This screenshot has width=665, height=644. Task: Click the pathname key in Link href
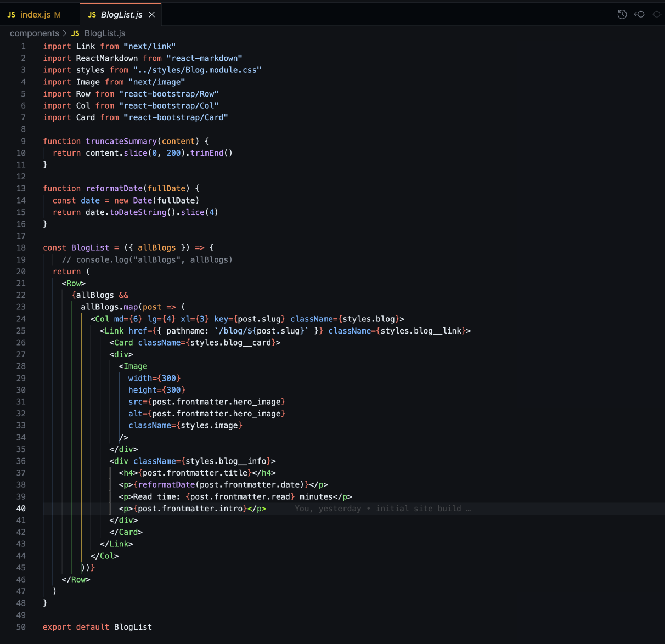[185, 331]
